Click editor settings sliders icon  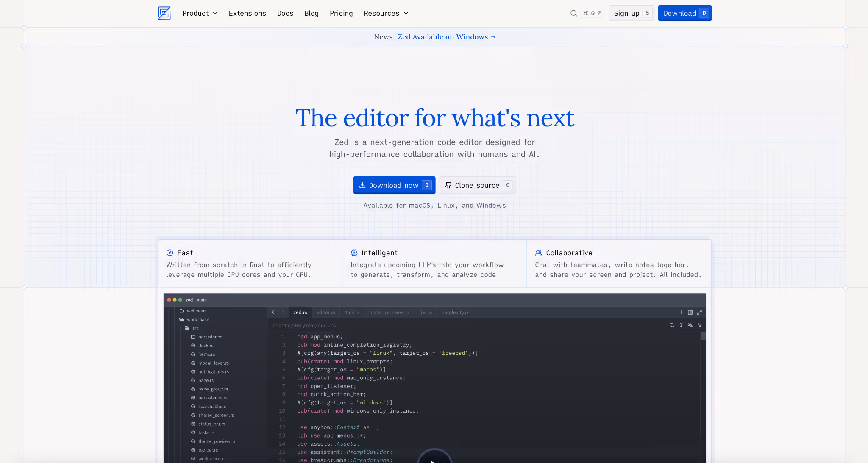[699, 325]
